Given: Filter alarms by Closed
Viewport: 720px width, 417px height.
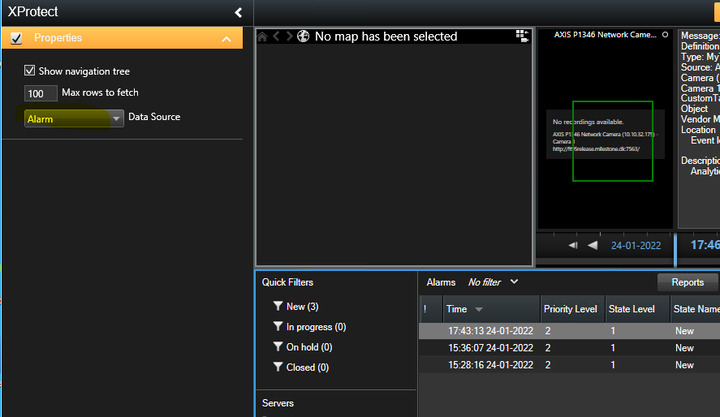Looking at the screenshot, I should (303, 367).
